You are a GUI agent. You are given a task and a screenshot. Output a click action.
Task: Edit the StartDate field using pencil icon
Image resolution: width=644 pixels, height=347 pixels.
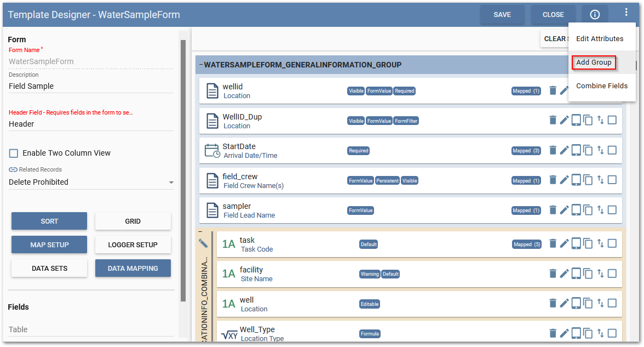click(x=564, y=150)
